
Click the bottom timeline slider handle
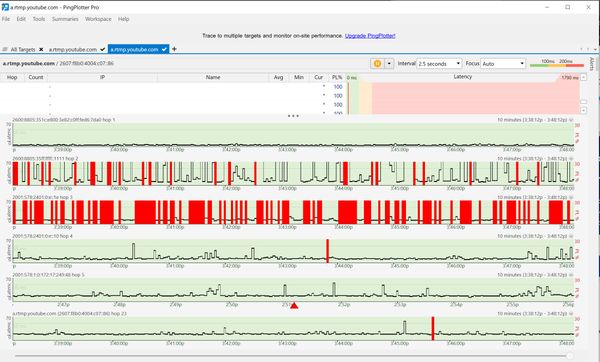coord(570,356)
